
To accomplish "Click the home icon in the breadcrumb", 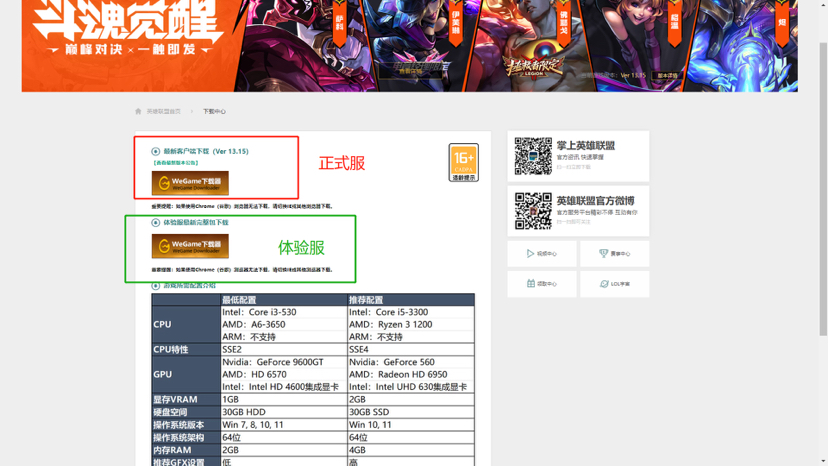I will pyautogui.click(x=138, y=111).
